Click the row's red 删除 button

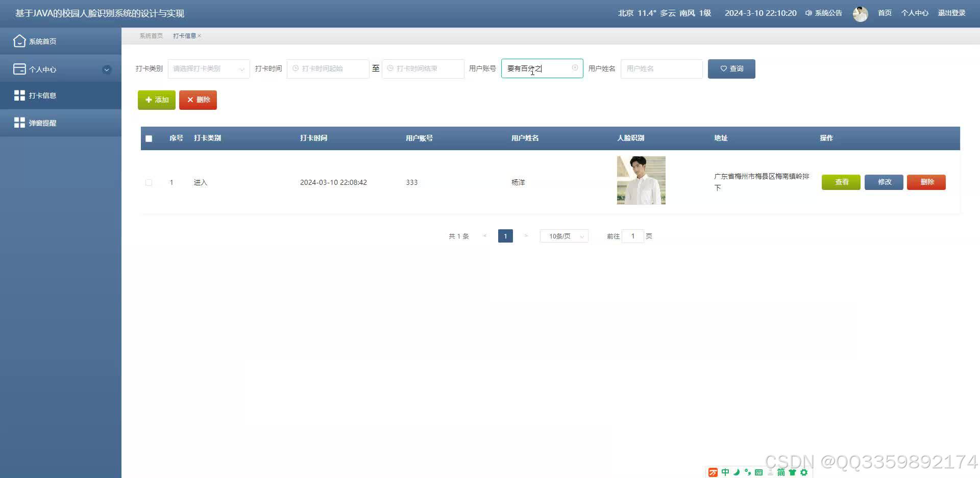926,182
